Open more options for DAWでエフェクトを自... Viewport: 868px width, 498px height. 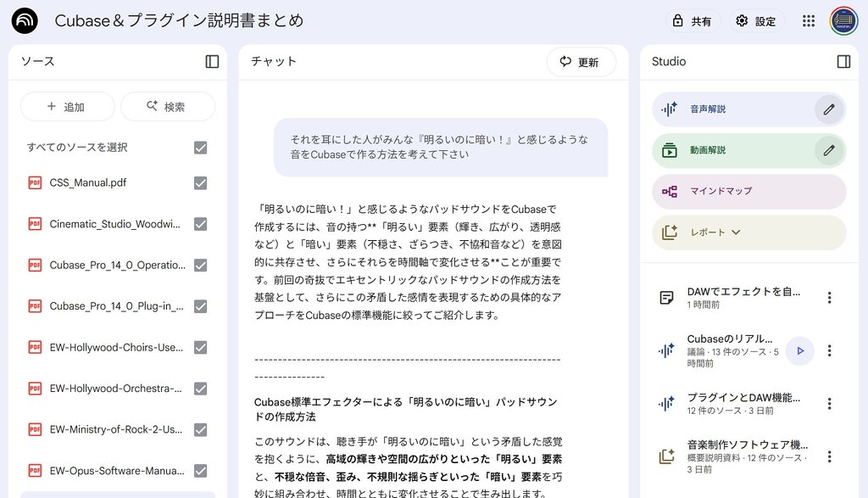tap(829, 298)
